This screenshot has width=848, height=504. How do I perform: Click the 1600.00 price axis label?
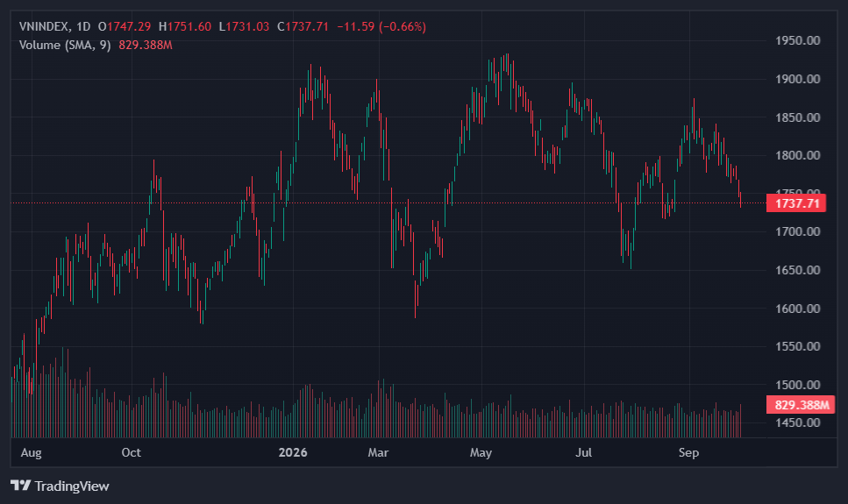tap(798, 309)
